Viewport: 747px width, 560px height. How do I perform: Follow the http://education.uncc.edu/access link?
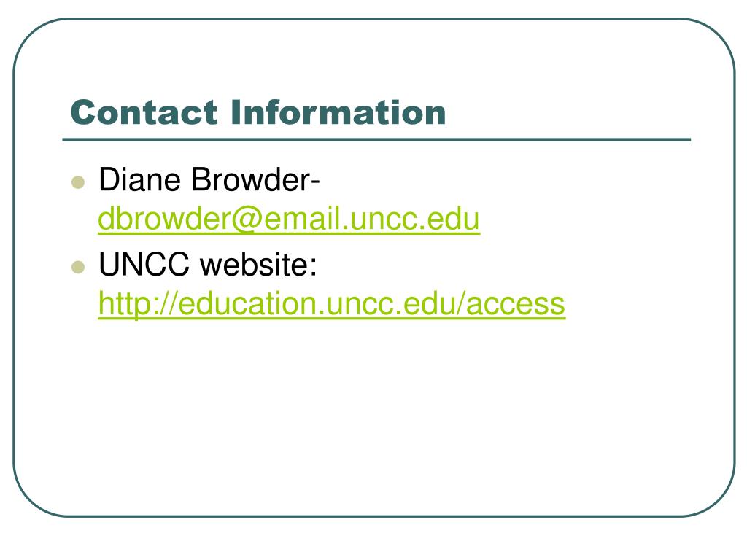332,303
